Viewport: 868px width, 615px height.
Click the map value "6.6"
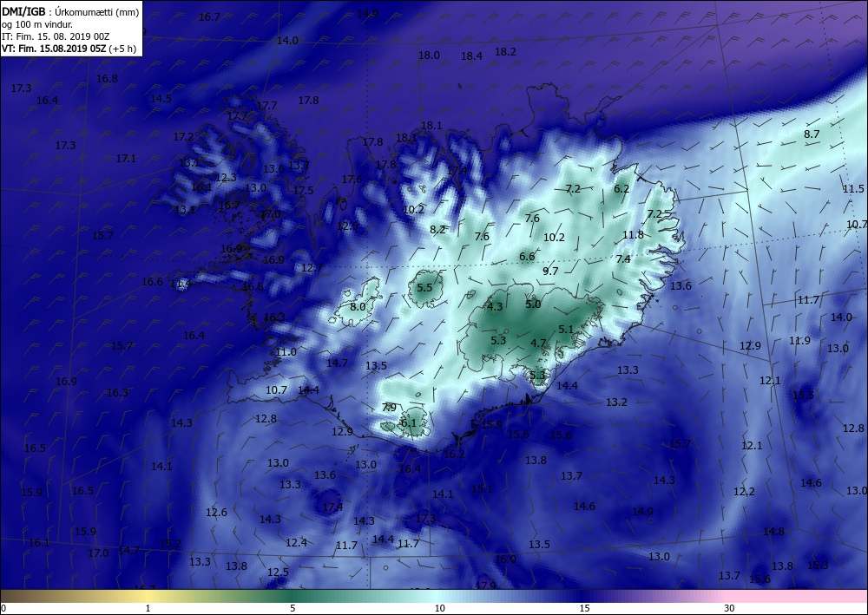click(x=527, y=256)
